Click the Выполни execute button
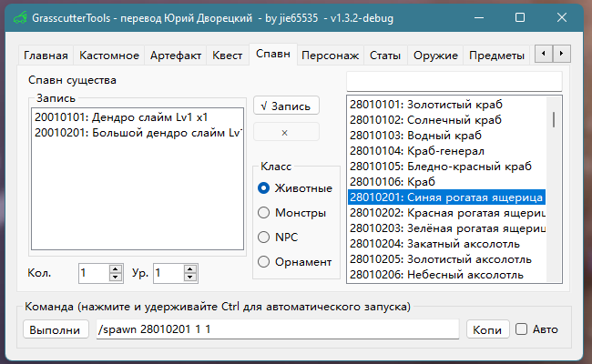 [x=56, y=329]
